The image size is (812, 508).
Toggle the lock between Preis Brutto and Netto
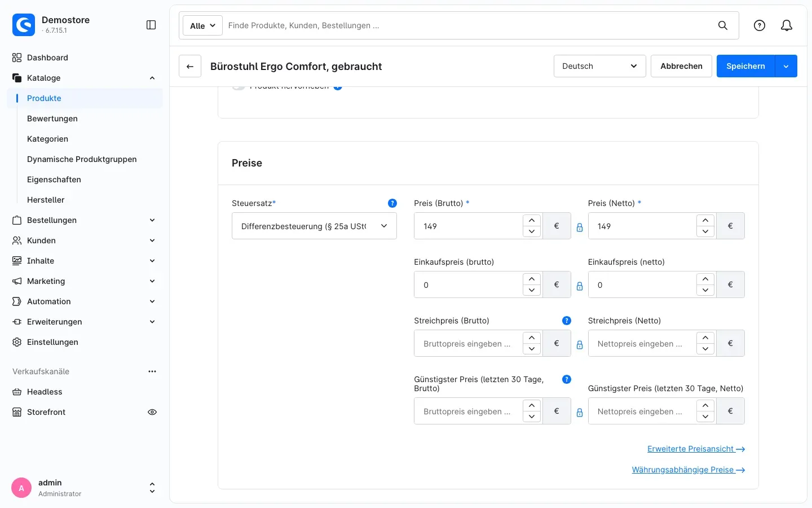click(x=580, y=227)
